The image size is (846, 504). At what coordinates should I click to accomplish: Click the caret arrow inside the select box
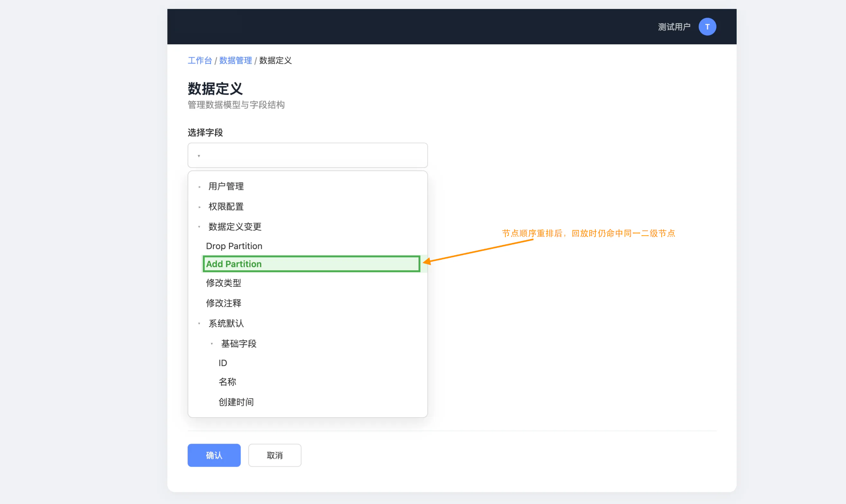coord(199,156)
